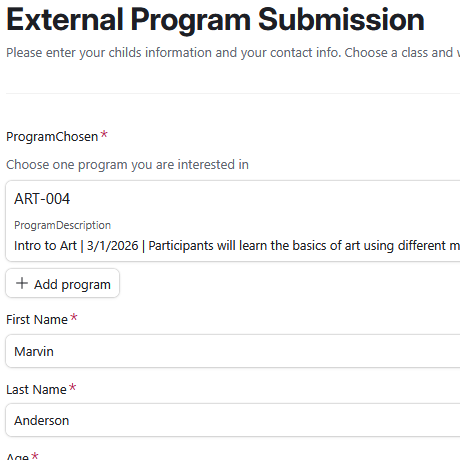Focus the First Name field containing Marvin
The width and height of the screenshot is (460, 460).
(233, 351)
